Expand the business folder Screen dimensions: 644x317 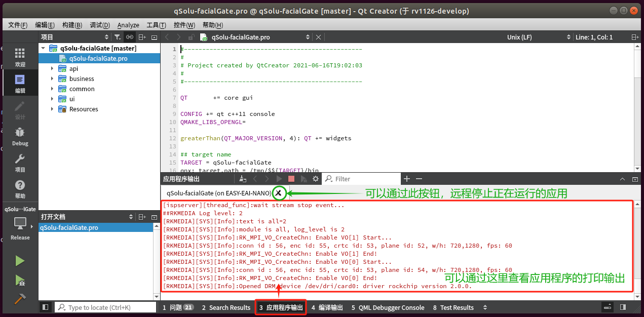[52, 78]
